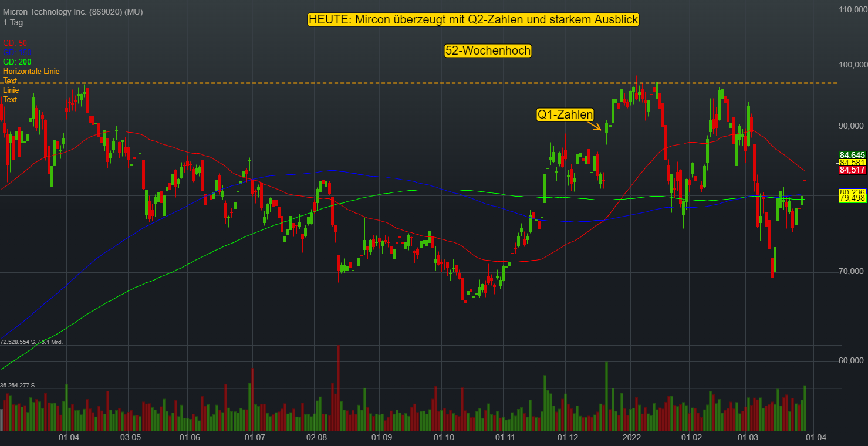This screenshot has width=868, height=446.
Task: Click the 01.06. date on the time axis
Action: 191,438
